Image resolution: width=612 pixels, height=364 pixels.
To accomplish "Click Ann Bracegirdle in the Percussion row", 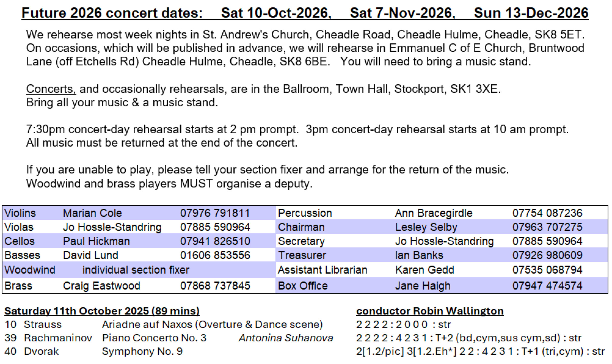I will 433,213.
